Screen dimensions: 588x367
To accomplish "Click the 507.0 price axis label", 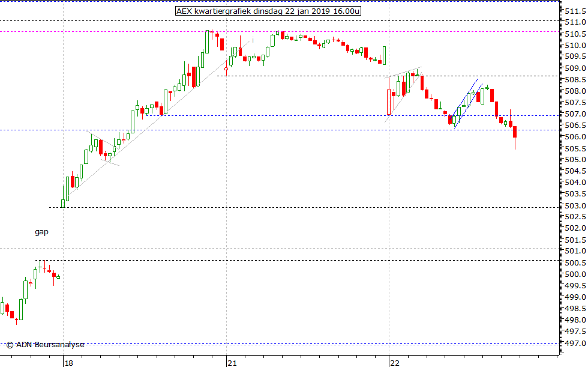I will [575, 114].
